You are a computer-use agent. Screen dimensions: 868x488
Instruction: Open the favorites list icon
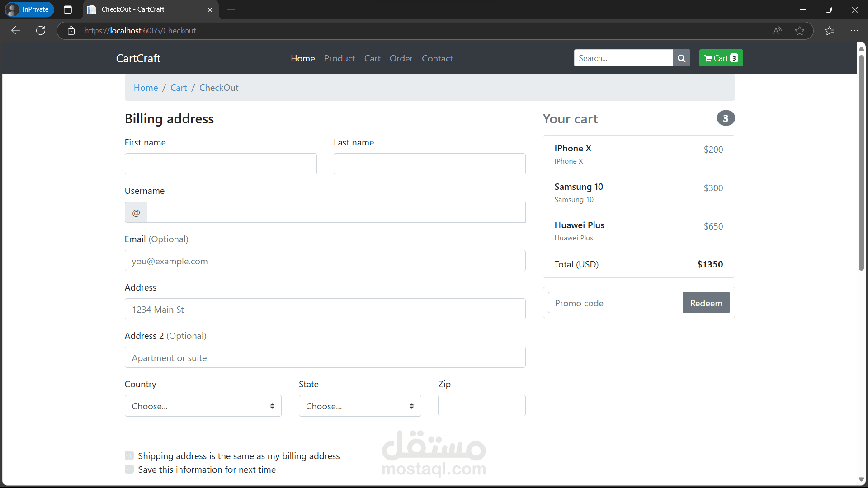(x=830, y=31)
